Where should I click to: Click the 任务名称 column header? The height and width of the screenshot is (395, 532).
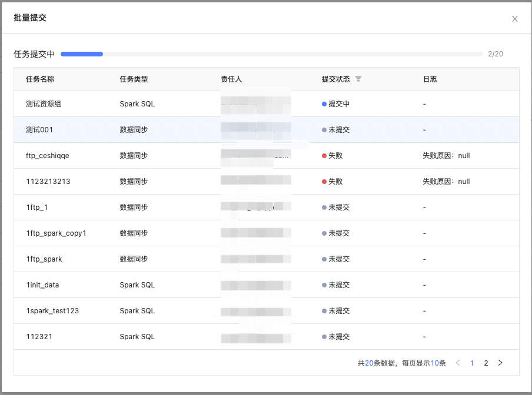click(x=40, y=79)
